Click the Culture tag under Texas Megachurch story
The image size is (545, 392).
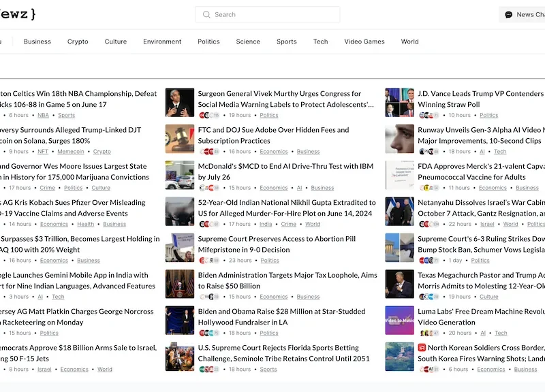tap(489, 297)
